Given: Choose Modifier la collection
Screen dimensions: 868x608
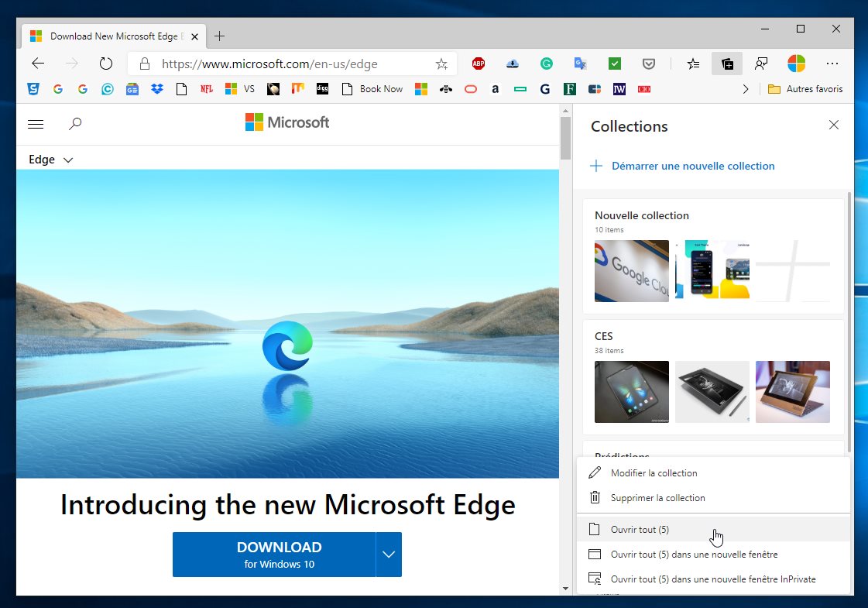Looking at the screenshot, I should click(713, 473).
